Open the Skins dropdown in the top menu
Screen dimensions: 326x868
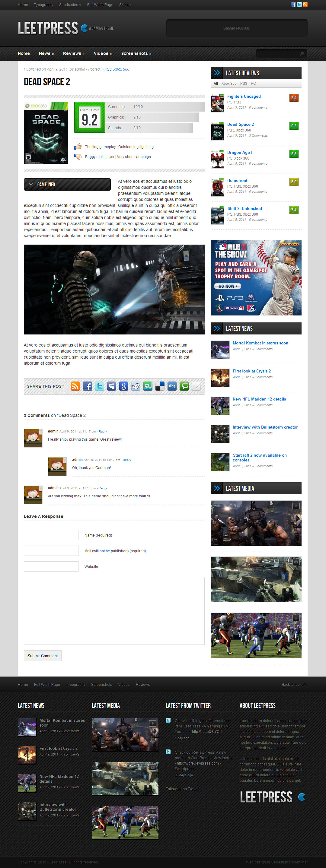[x=125, y=5]
